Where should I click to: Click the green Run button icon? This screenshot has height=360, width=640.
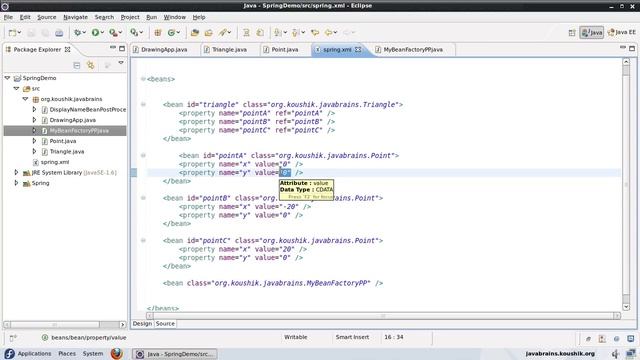coord(95,33)
